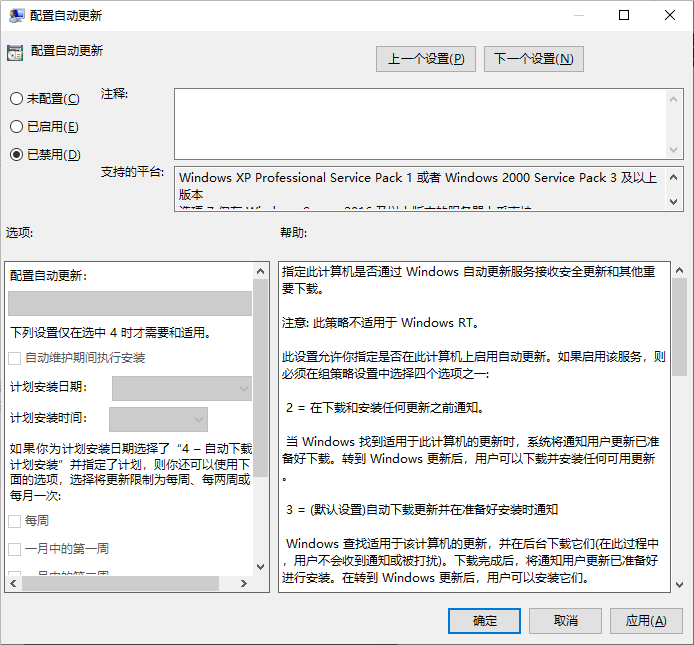Viewport: 694px width, 645px height.
Task: Click the title bar policy icon
Action: [x=16, y=15]
